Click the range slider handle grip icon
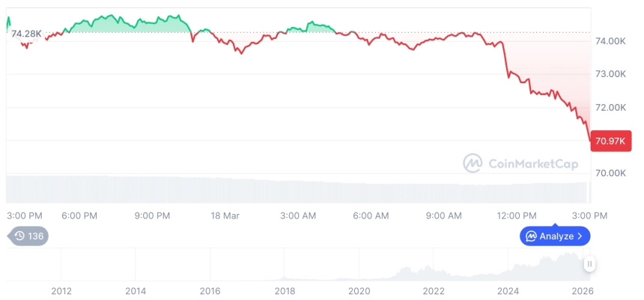Screen dimensions: 644x300 (590, 264)
